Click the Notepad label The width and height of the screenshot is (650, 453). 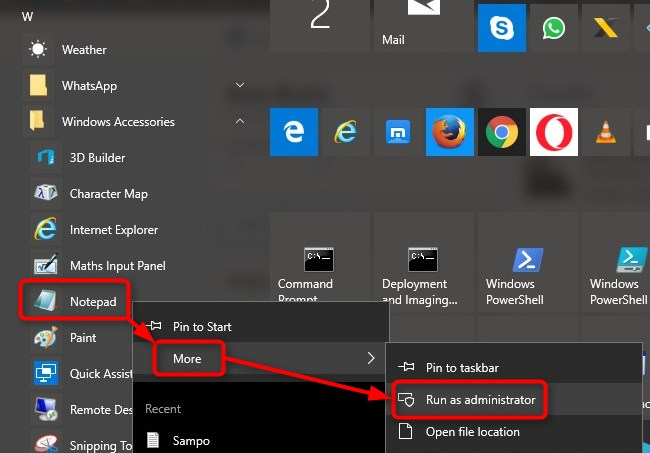[x=93, y=302]
